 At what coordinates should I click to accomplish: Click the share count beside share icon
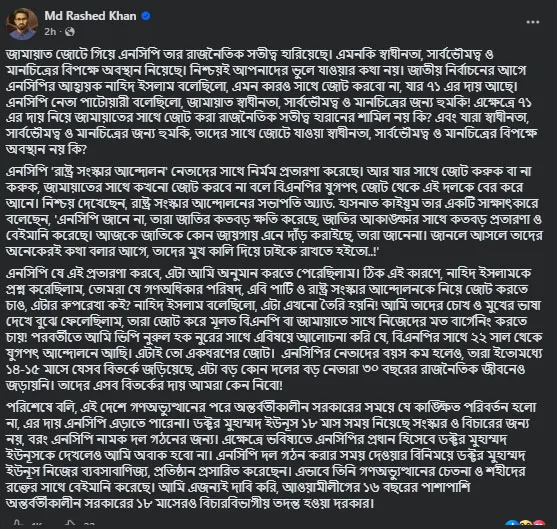pyautogui.click(x=89, y=525)
